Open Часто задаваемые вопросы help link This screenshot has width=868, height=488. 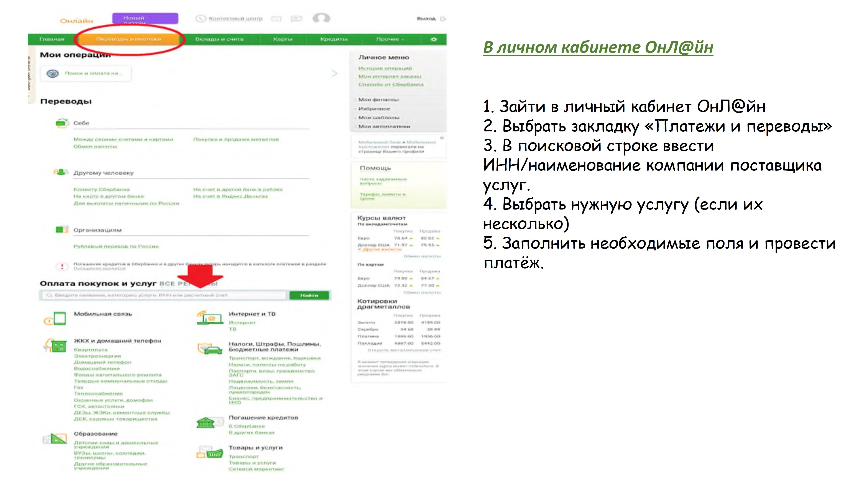click(383, 181)
